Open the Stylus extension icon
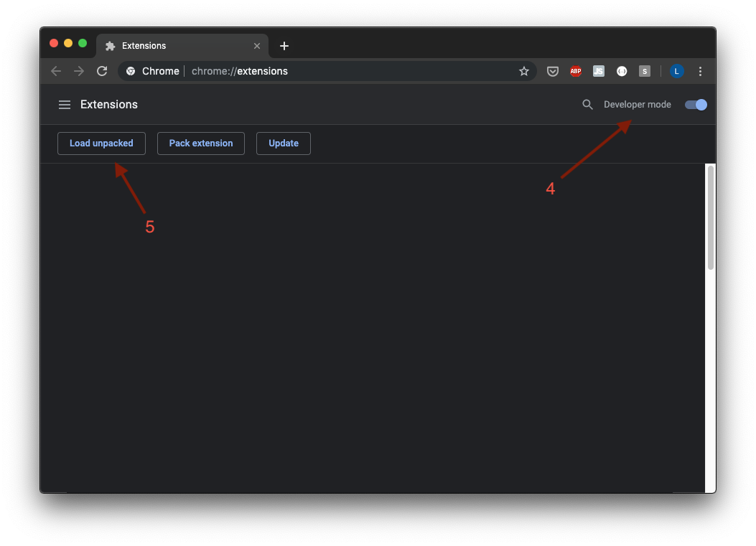Viewport: 756px width, 546px height. point(644,71)
